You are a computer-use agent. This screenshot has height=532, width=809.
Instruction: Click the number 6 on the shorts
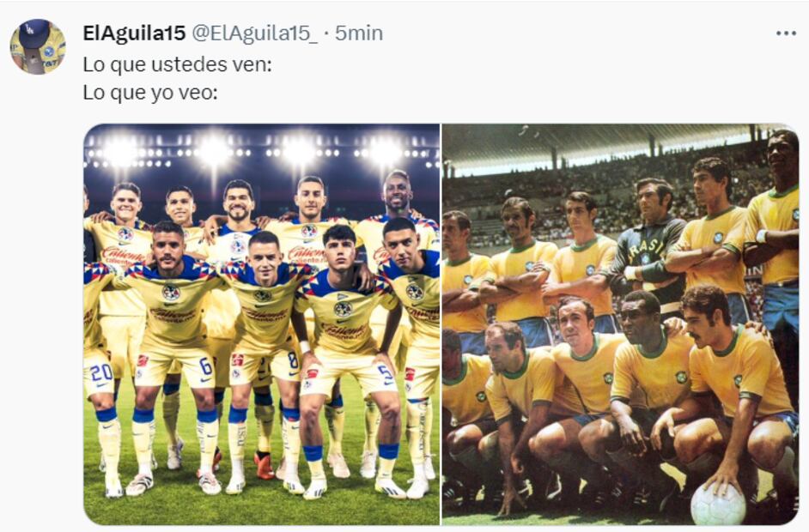[x=205, y=366]
